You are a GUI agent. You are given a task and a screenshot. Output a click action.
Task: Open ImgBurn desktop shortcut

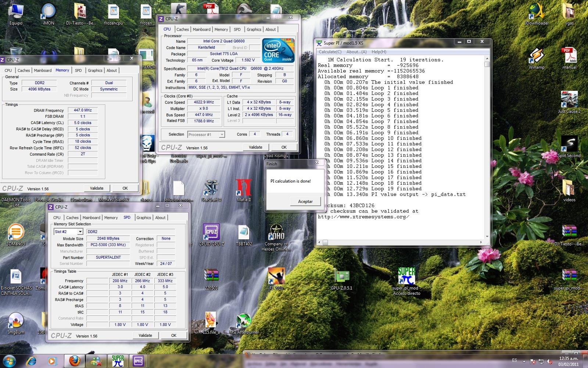pos(16,323)
